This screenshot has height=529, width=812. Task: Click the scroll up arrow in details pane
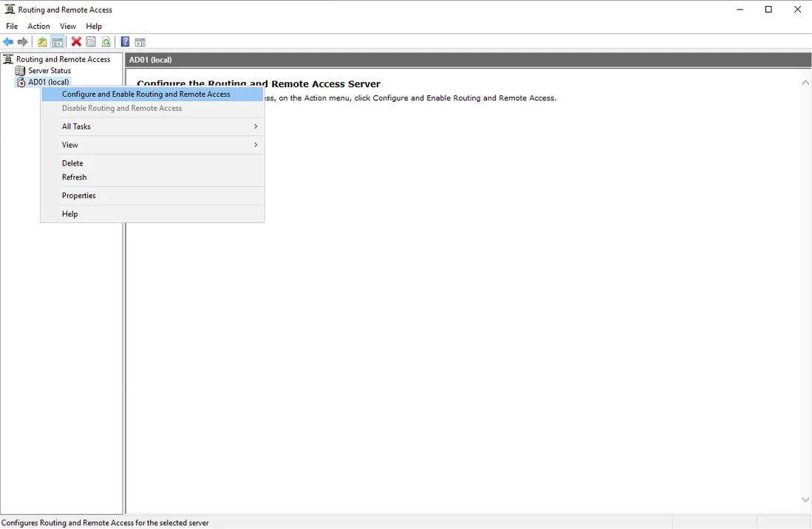tap(805, 83)
